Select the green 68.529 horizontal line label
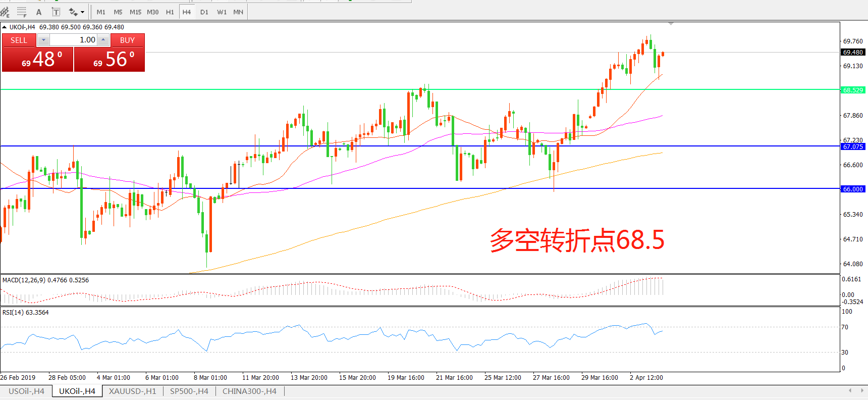Viewport: 868px width, 400px height. (853, 90)
